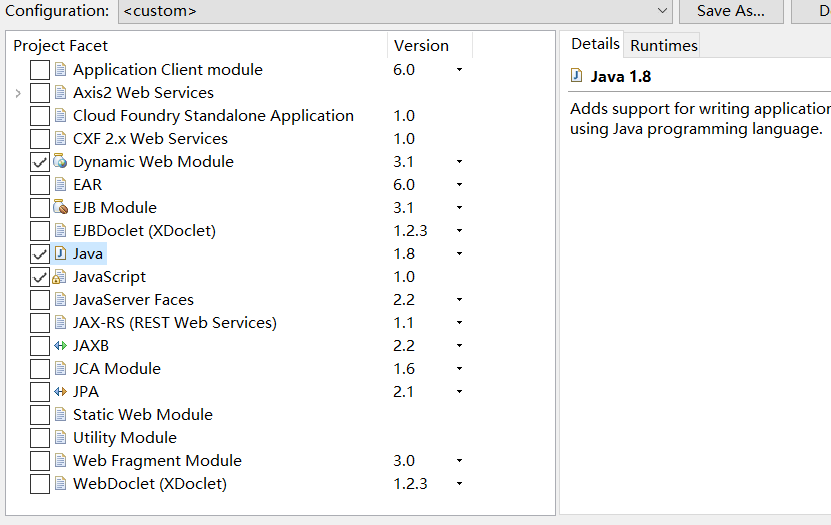
Task: Click the Application Client module icon
Action: tap(60, 70)
